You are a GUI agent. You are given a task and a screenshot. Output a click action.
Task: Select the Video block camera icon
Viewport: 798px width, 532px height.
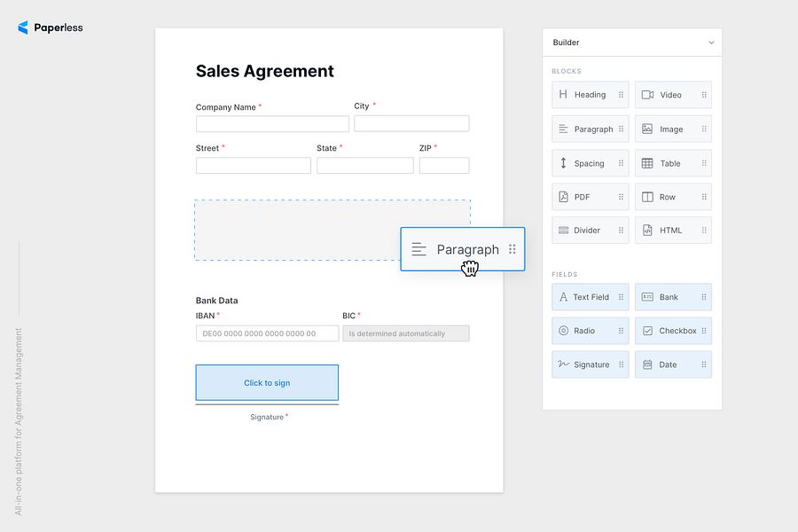coord(647,95)
